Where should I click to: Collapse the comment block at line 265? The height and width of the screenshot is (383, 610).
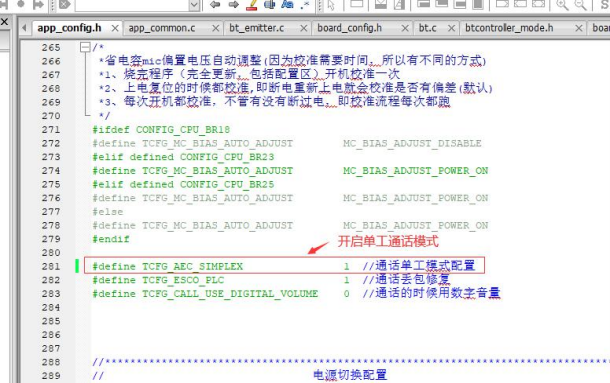85,47
